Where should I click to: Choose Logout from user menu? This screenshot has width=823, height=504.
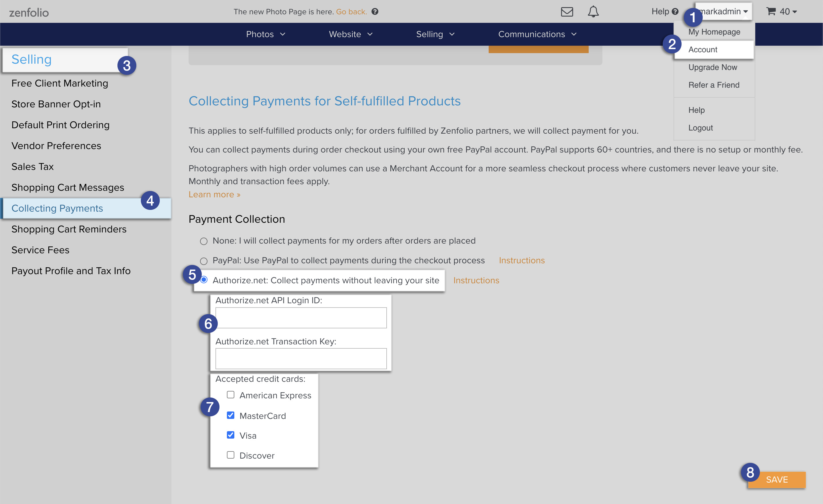pyautogui.click(x=700, y=128)
